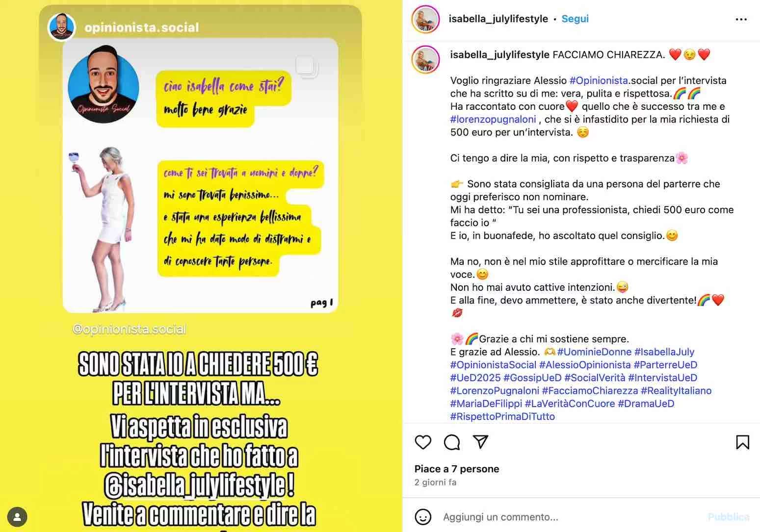Open comments via speech bubble icon

click(452, 442)
